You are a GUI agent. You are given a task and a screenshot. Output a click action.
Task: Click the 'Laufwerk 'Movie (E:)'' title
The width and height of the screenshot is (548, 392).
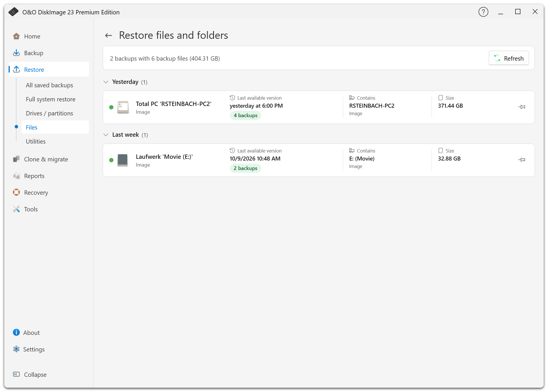tap(164, 157)
